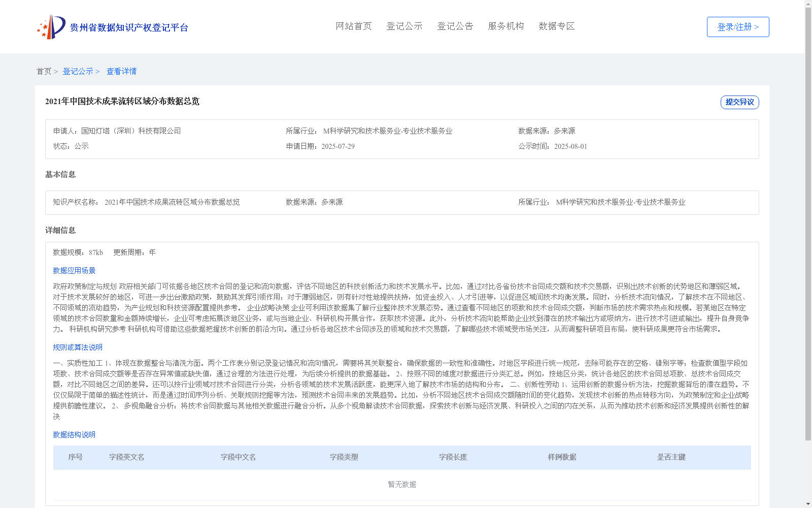Click 公示时间 2025-08-01 value

(570, 146)
